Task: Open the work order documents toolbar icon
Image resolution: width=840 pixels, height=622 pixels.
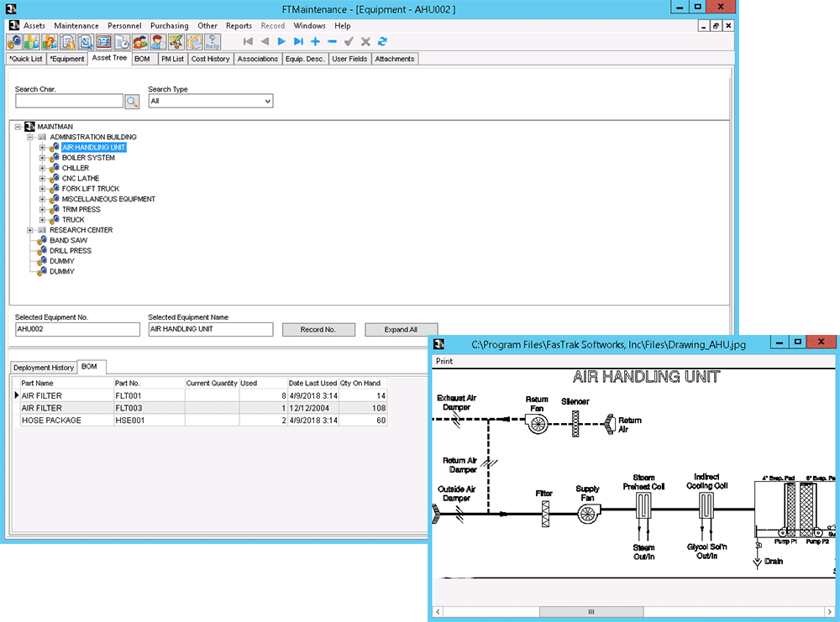Action: coord(68,42)
